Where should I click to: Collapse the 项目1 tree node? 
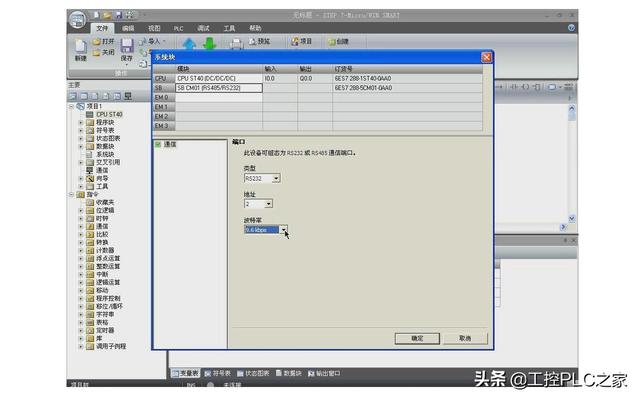point(71,106)
